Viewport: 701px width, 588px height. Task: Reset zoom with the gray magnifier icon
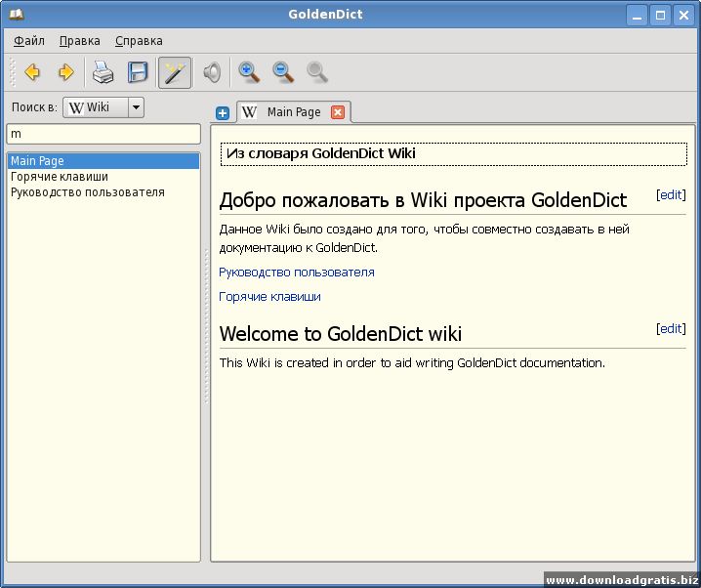click(x=317, y=72)
